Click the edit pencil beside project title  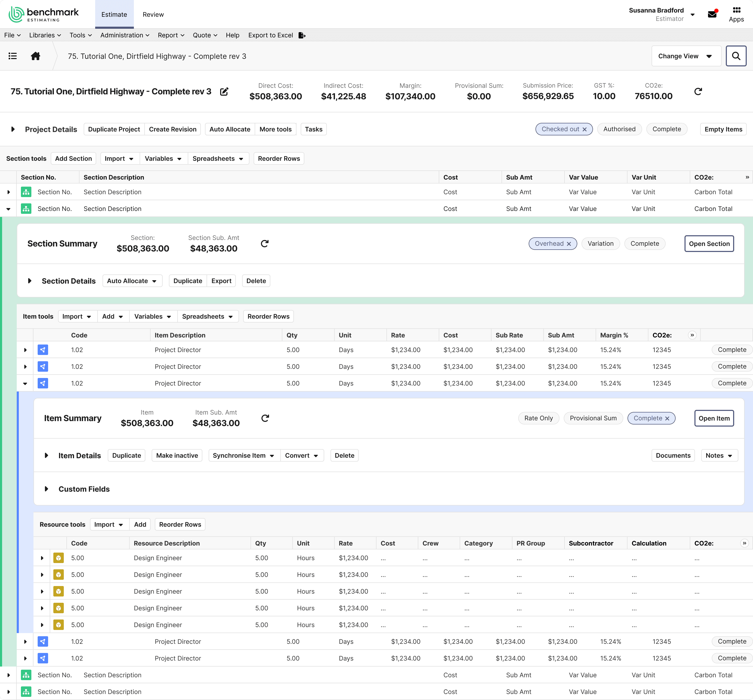[x=224, y=92]
